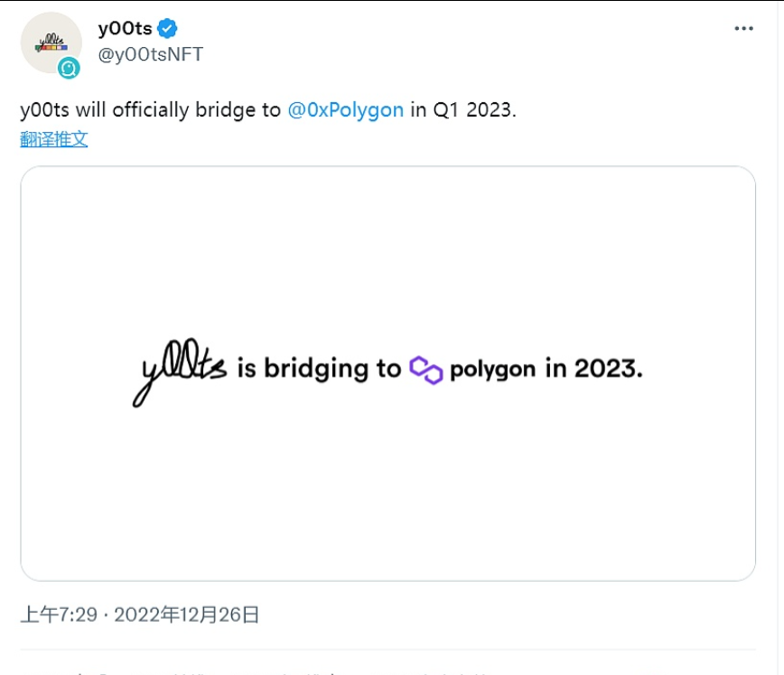Click the teal badge on the avatar

(70, 68)
